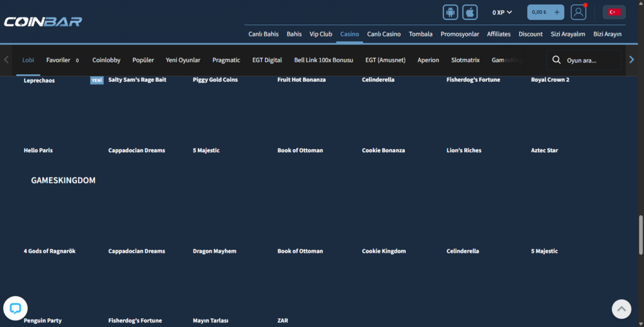Open the user profile icon
The height and width of the screenshot is (327, 644).
point(578,12)
